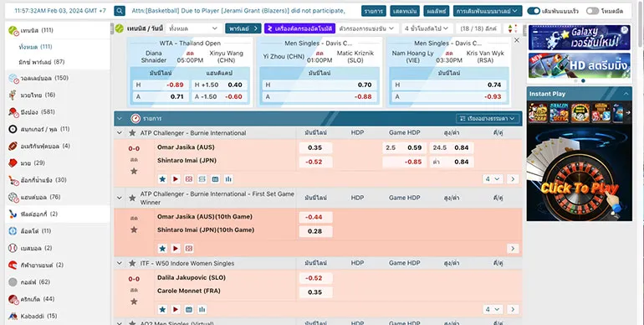644x325 pixels.
Task: Open scoreboard icon in Jasika vs Imai row
Action: coord(188,179)
